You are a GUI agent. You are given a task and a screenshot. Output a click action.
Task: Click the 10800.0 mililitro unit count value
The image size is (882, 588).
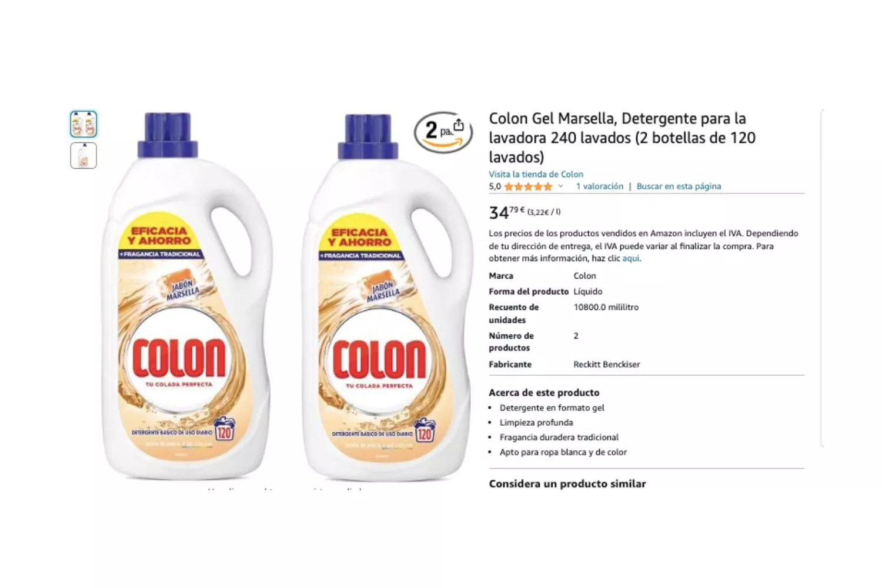pos(606,307)
